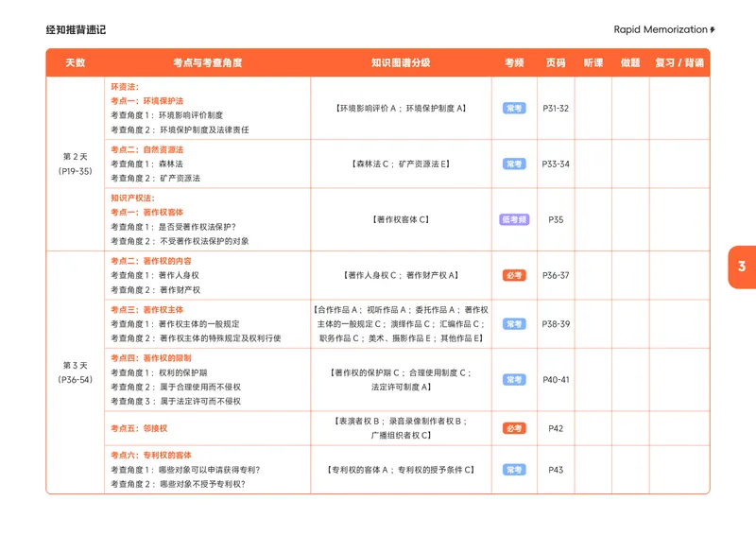This screenshot has width=756, height=535.
Task: Click page number P33-34
Action: pos(556,164)
